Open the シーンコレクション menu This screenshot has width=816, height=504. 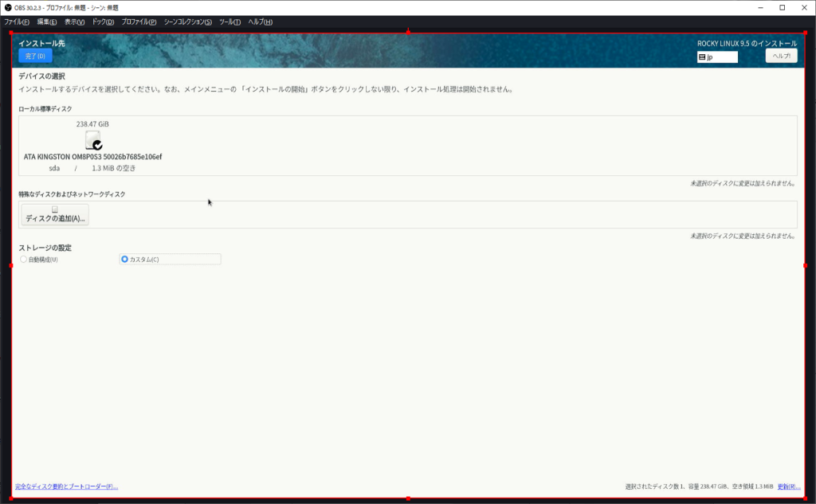coord(188,21)
